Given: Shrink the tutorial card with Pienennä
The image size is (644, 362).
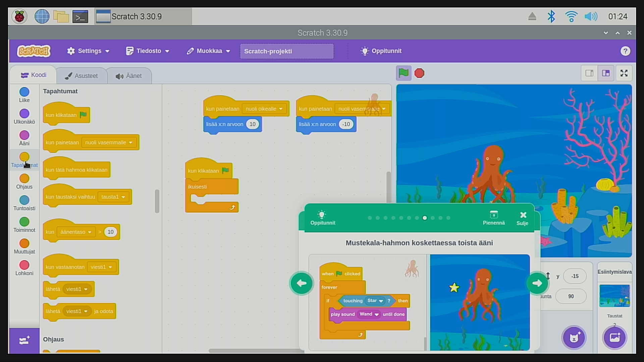Looking at the screenshot, I should tap(494, 218).
